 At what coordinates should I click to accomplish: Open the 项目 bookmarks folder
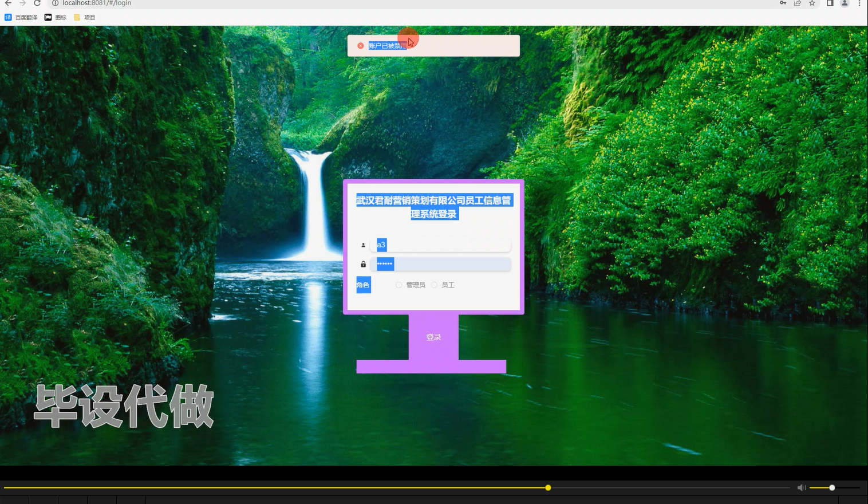tap(85, 17)
